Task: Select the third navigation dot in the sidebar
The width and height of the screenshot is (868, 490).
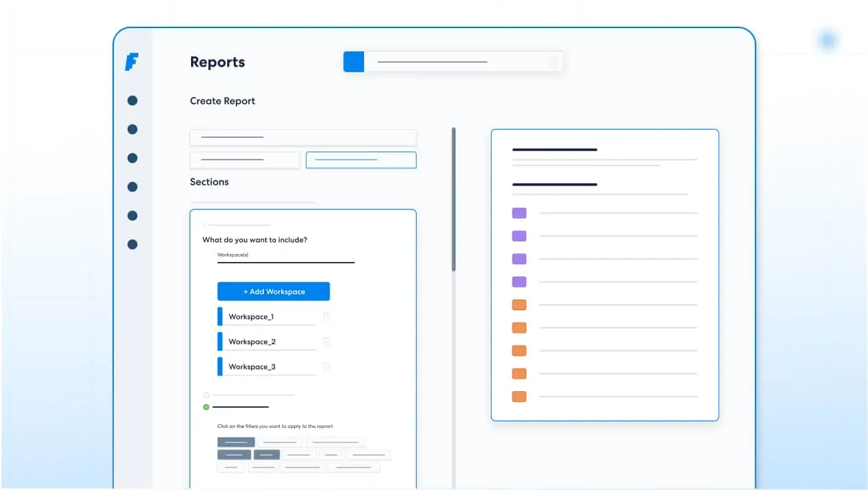Action: coord(133,157)
